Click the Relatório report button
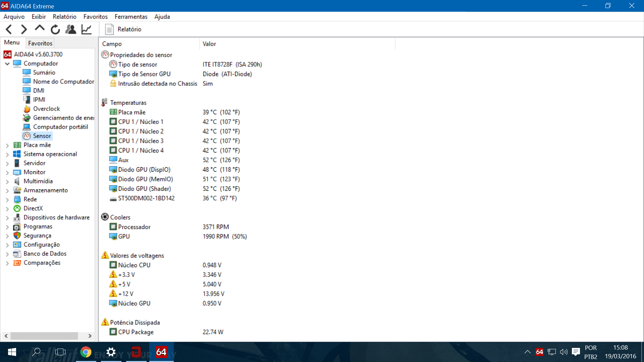 click(x=123, y=29)
